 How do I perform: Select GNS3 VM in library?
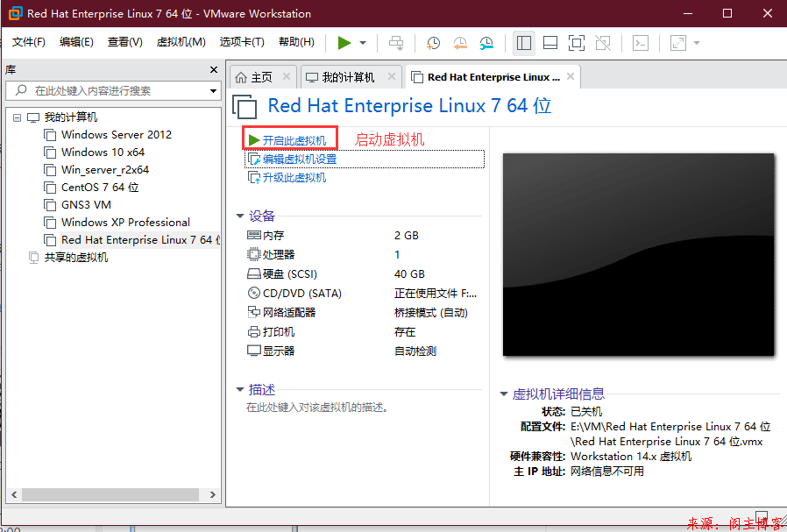(77, 205)
